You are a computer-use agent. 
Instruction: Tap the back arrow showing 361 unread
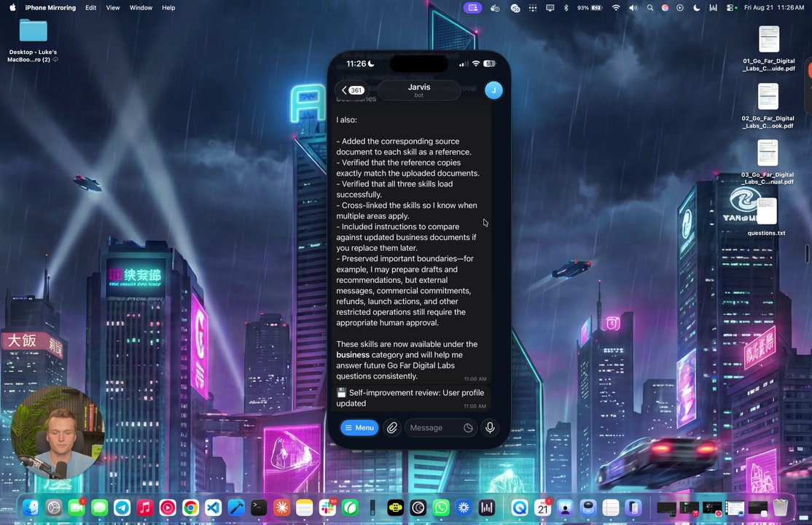pyautogui.click(x=353, y=90)
